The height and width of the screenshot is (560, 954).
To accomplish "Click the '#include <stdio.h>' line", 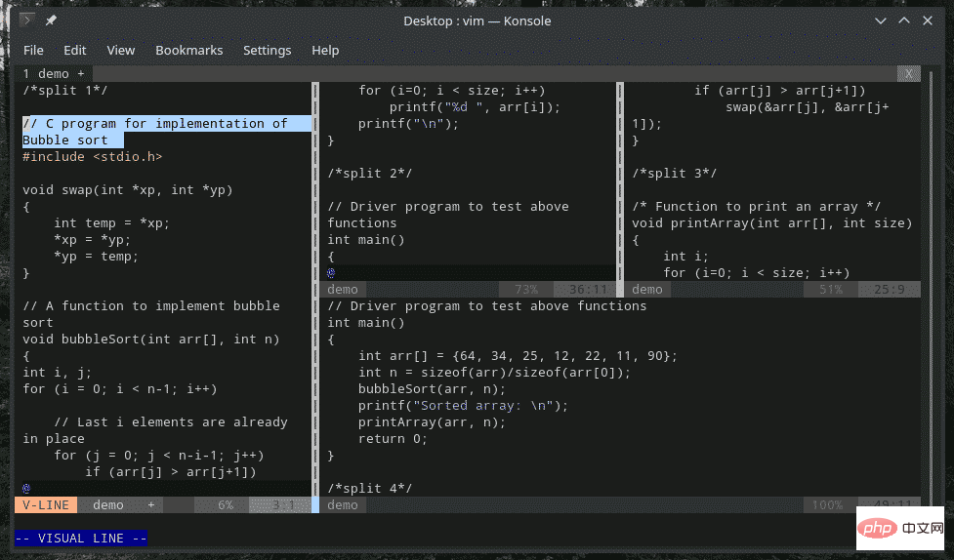I will pyautogui.click(x=93, y=156).
